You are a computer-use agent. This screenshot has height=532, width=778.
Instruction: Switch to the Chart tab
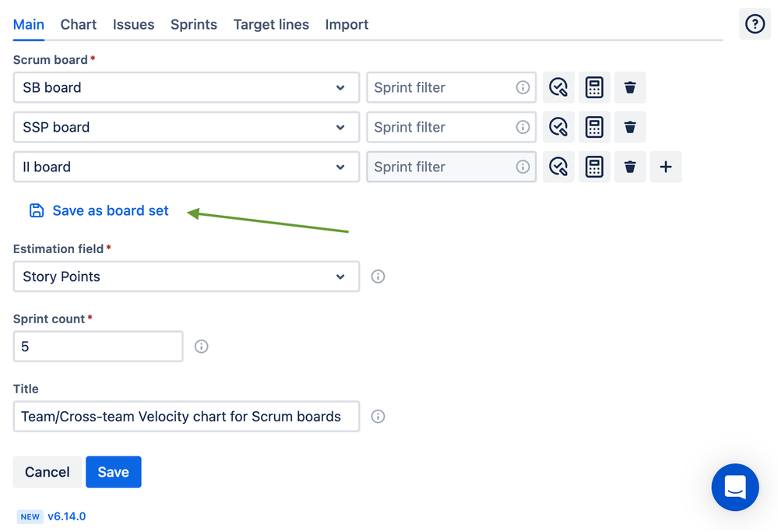[79, 24]
